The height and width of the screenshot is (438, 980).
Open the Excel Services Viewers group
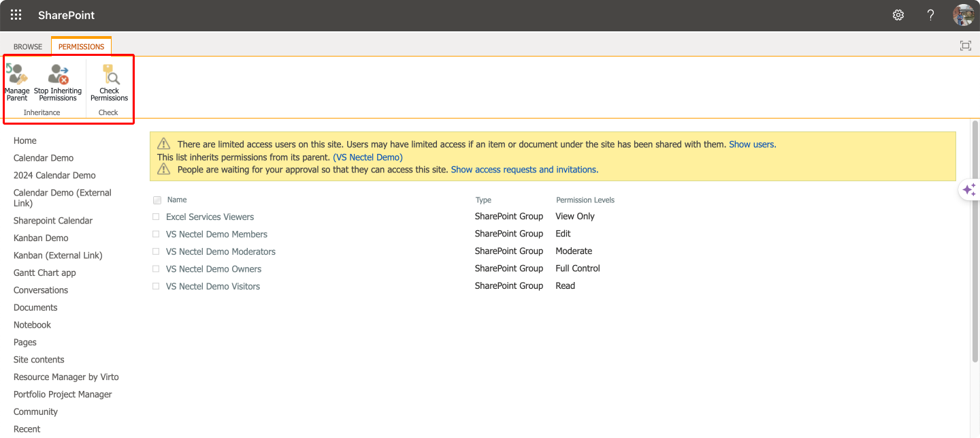[210, 217]
